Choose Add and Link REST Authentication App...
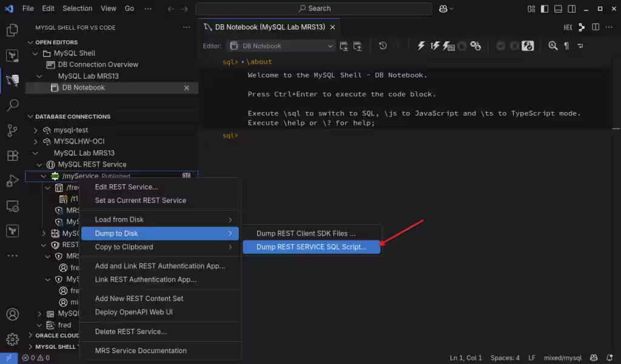This screenshot has width=621, height=364. [x=160, y=266]
